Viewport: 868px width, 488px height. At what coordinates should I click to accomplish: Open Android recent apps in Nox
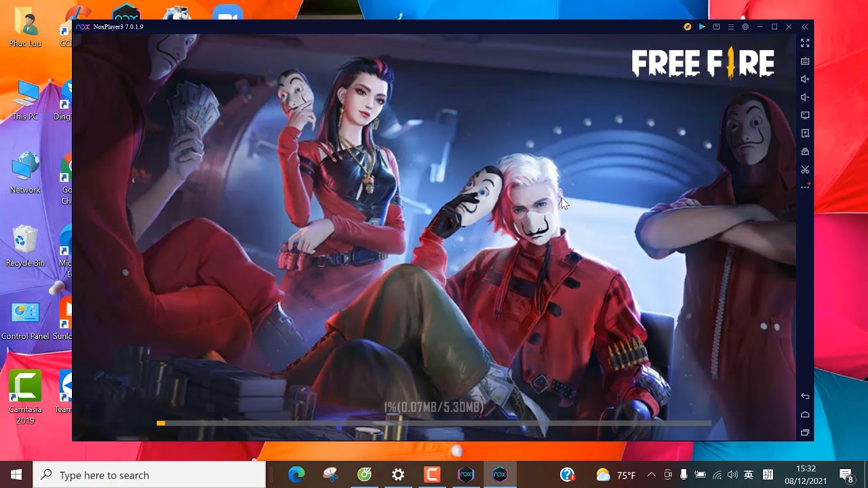805,432
